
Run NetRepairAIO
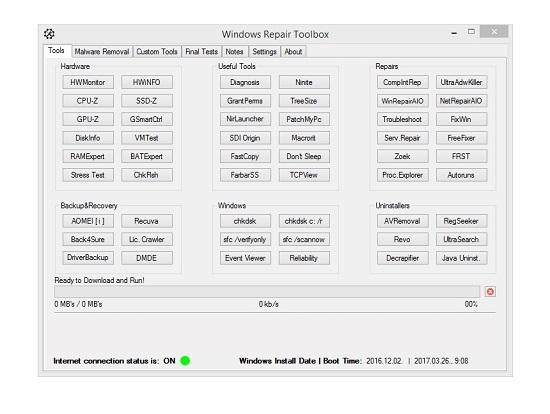click(x=462, y=101)
